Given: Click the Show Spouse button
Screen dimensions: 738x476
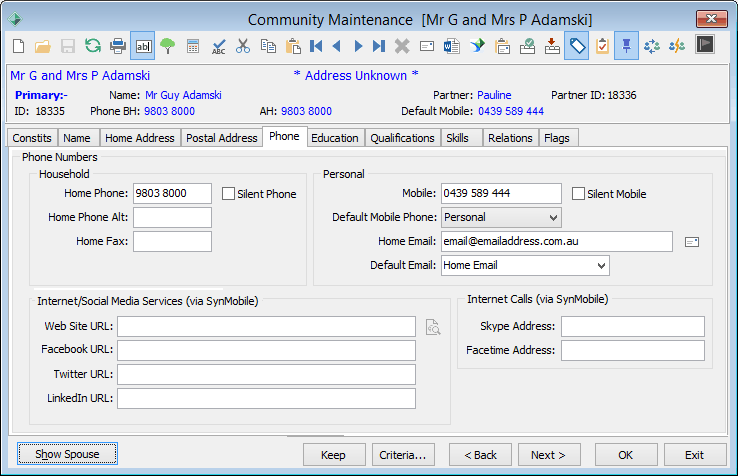Looking at the screenshot, I should (x=67, y=454).
